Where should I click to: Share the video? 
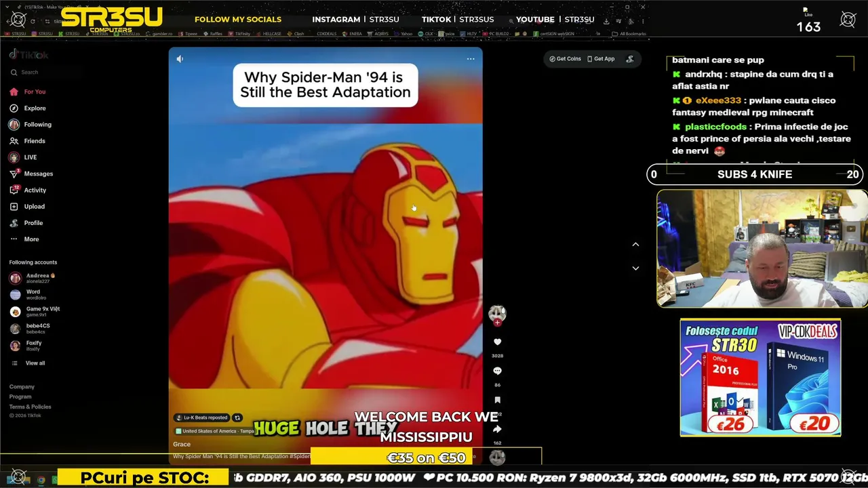tap(497, 429)
